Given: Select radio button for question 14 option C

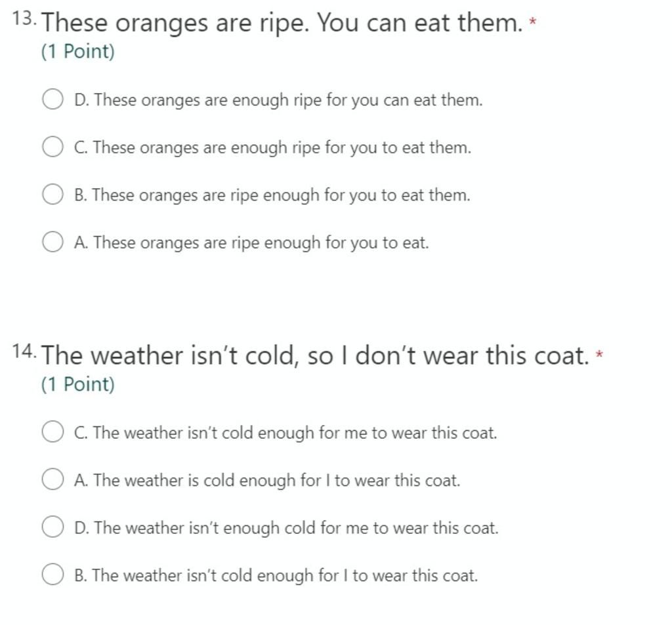Looking at the screenshot, I should coord(52,432).
